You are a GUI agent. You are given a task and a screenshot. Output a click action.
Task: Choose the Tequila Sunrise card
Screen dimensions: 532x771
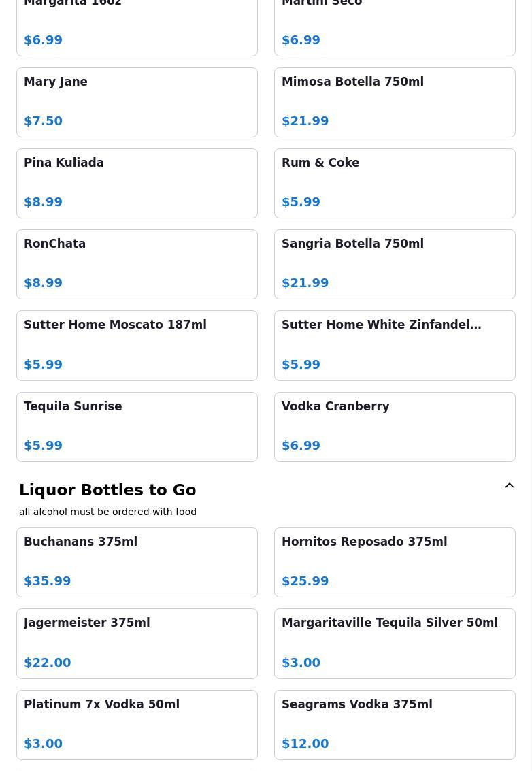(x=137, y=427)
